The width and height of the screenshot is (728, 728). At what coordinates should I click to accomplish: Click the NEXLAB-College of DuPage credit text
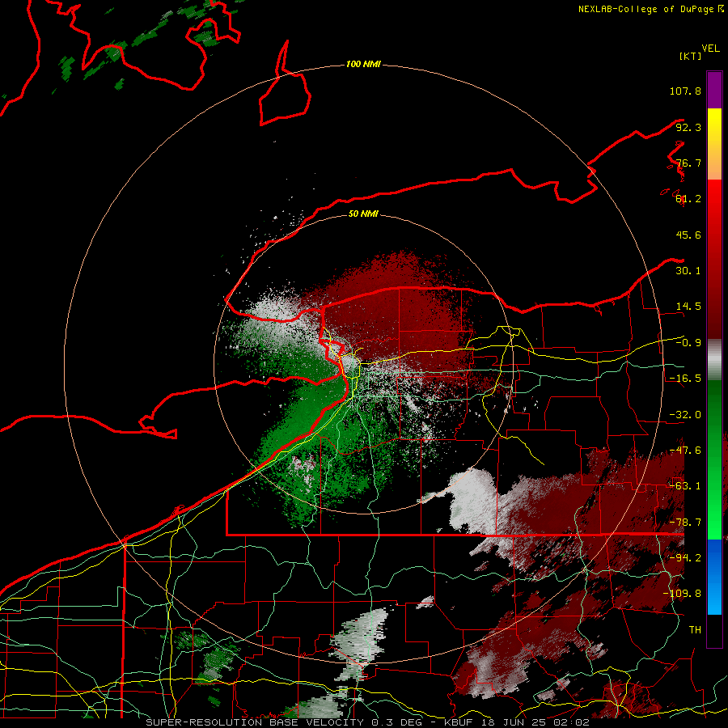(650, 9)
